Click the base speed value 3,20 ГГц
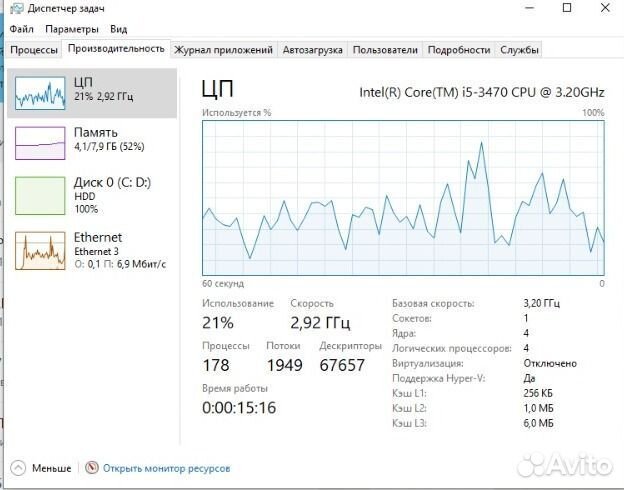This screenshot has height=490, width=624. [542, 303]
